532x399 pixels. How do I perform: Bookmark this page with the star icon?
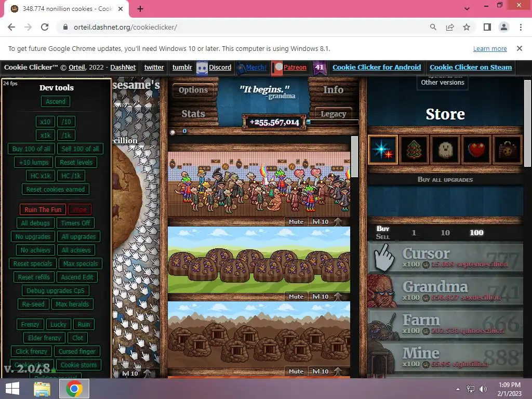click(467, 27)
